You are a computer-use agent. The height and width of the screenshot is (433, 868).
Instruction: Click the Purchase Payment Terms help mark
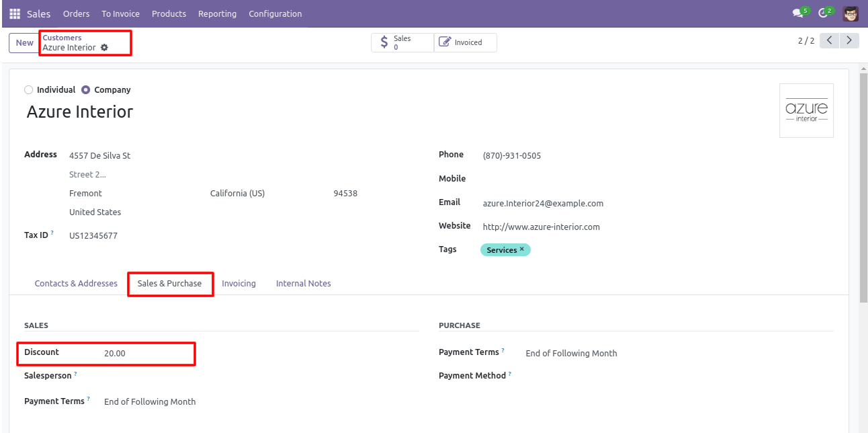tap(503, 350)
